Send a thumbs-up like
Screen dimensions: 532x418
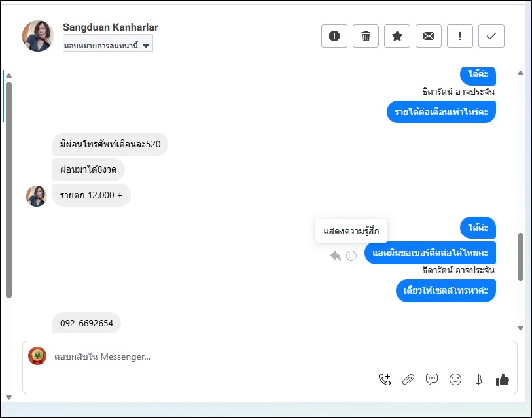coord(503,379)
